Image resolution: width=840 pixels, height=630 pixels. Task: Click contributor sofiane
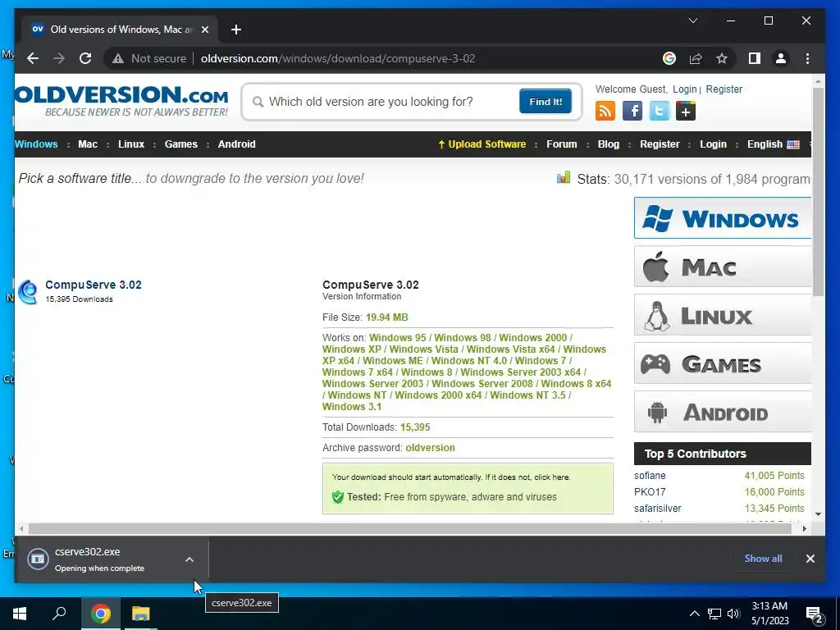pyautogui.click(x=650, y=476)
